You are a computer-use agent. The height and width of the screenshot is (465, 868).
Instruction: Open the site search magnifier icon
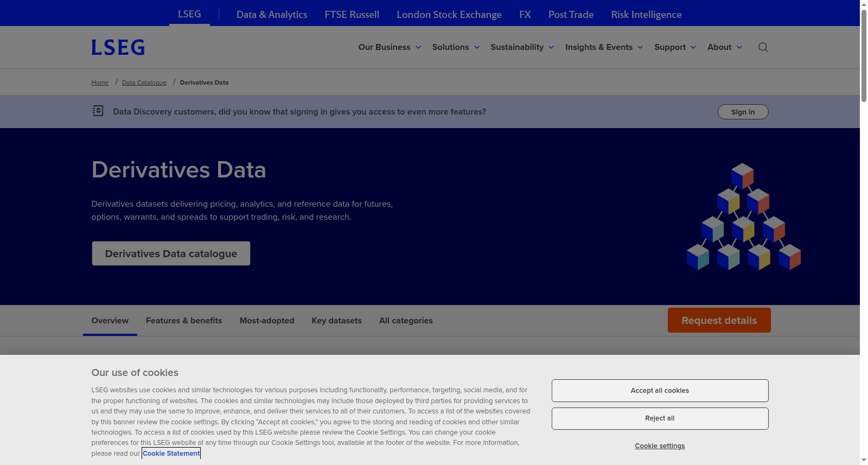763,47
